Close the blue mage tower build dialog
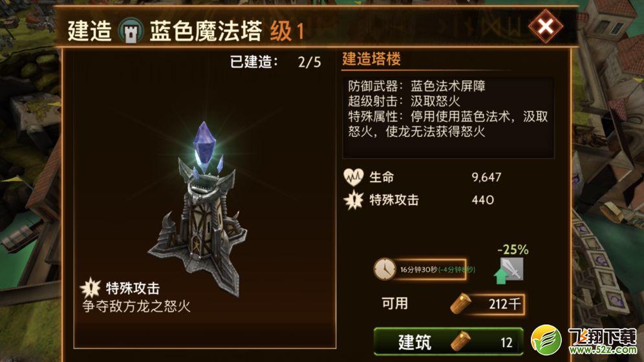Screen dimensions: 644x362 tap(545, 27)
